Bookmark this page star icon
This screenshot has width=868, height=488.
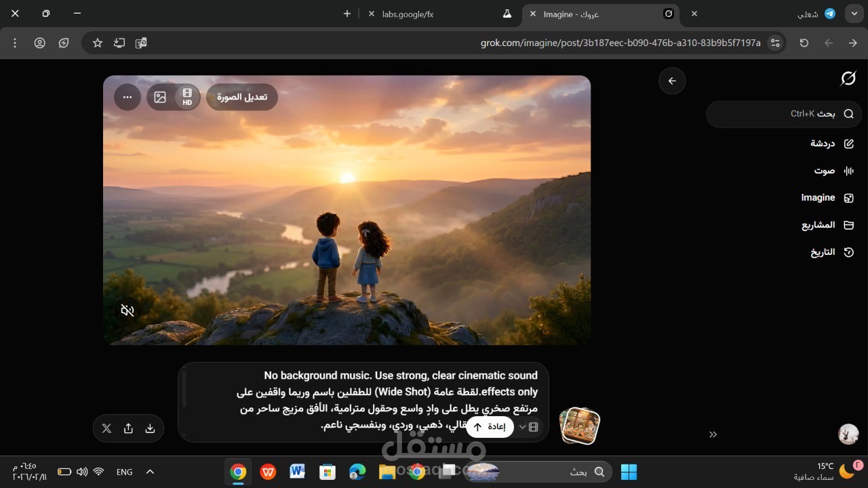point(98,43)
